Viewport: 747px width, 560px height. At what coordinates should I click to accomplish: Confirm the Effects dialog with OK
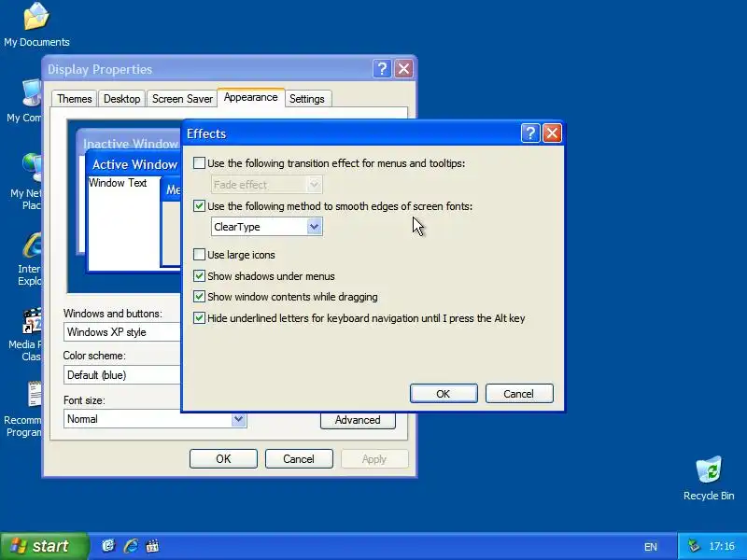pos(444,394)
